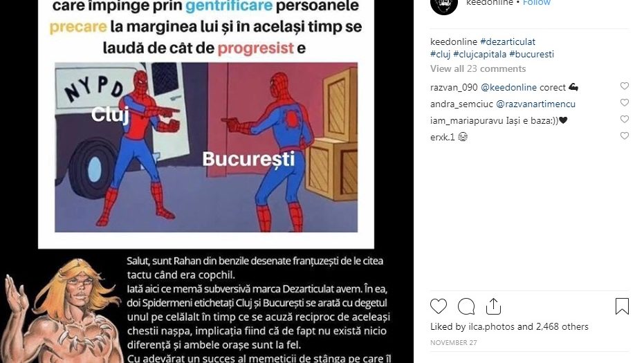
Task: Follow the keedonline account
Action: (x=536, y=3)
